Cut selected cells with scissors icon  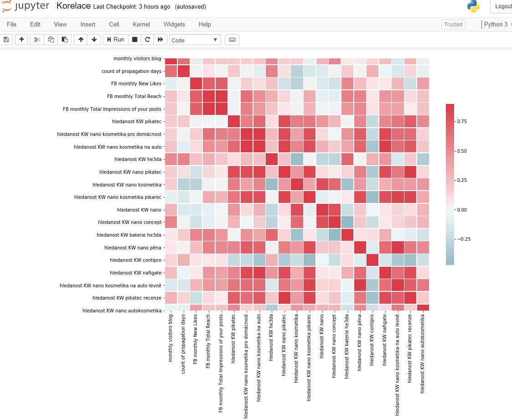pos(37,40)
